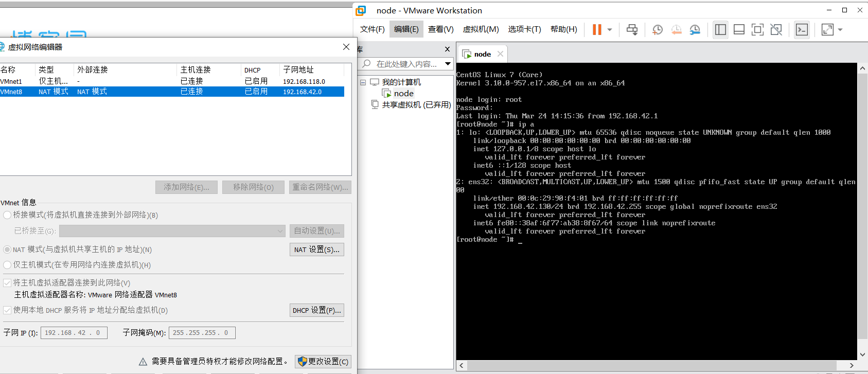
Task: Click the library search magnifier icon
Action: click(366, 64)
